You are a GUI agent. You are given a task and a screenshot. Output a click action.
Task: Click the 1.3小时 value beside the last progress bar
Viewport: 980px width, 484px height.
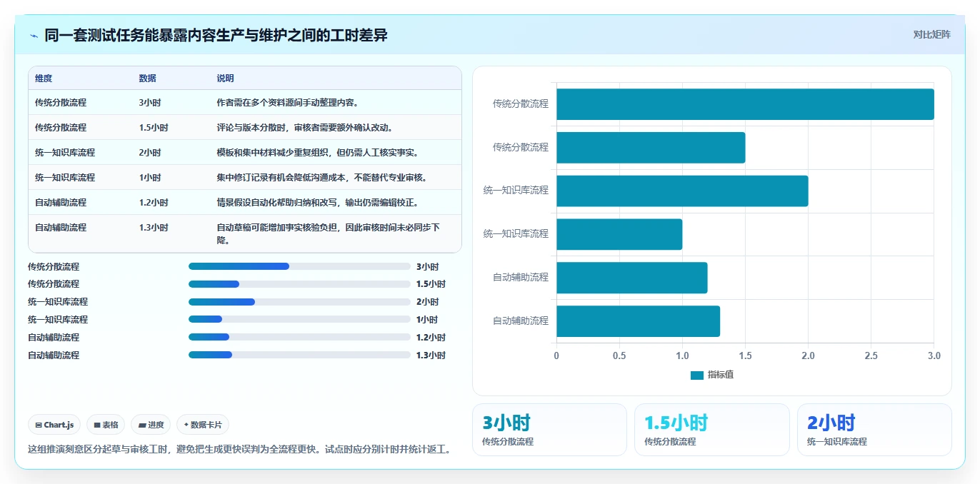coord(431,355)
